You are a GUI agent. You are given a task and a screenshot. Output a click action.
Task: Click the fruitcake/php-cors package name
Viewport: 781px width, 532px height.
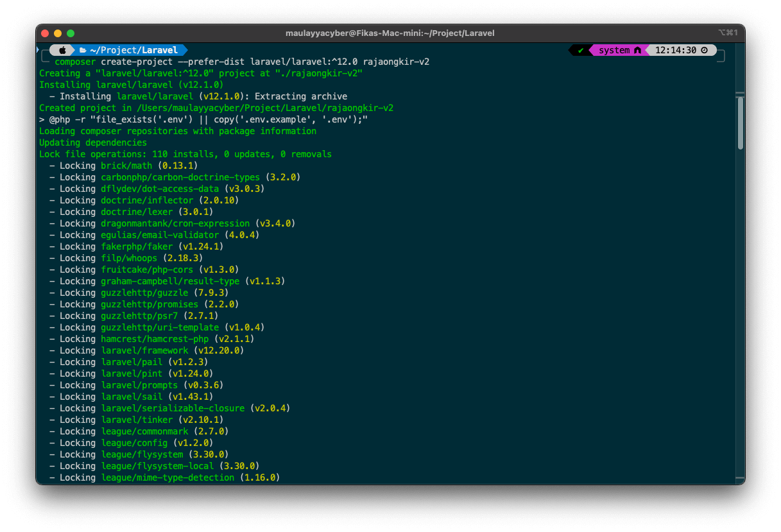(147, 270)
